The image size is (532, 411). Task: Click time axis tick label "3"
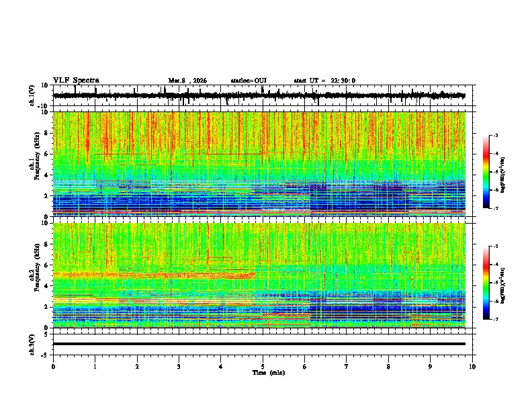tap(179, 367)
